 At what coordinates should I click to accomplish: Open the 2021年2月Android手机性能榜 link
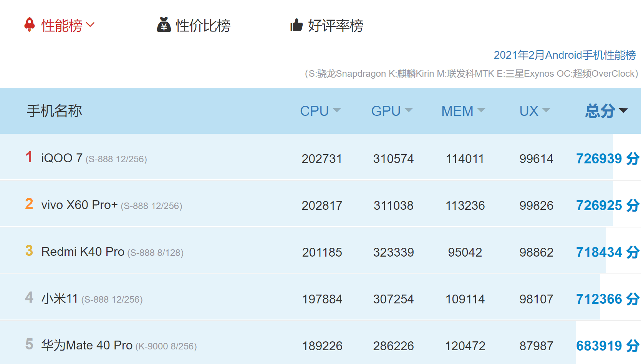[x=565, y=55]
